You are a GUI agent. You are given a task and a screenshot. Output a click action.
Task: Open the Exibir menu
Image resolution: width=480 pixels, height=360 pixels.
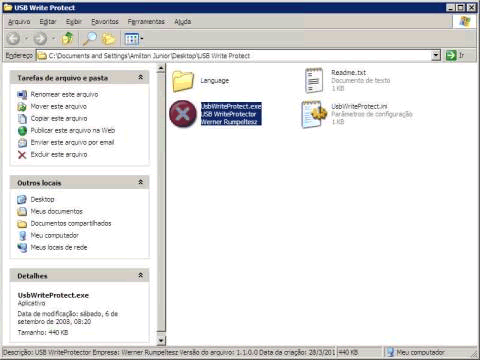click(74, 22)
